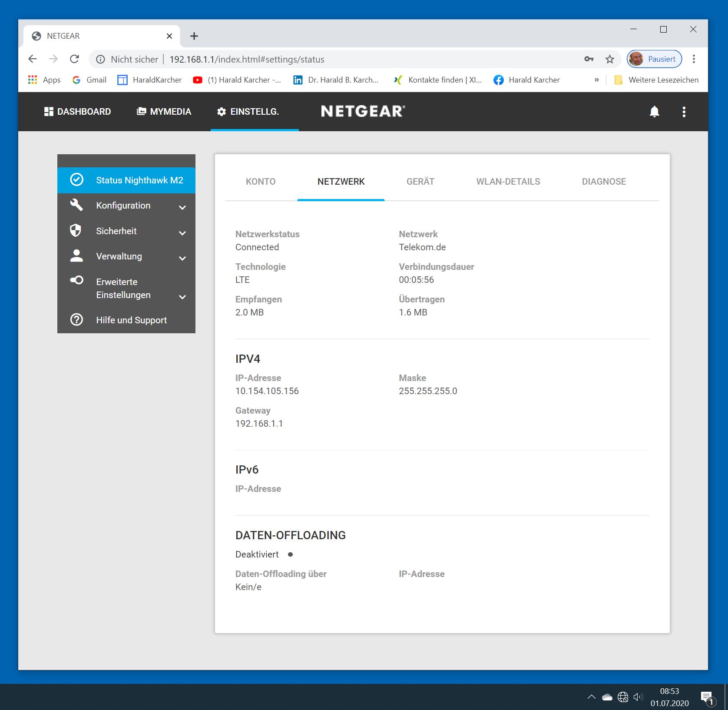This screenshot has width=728, height=710.
Task: Click the bookmark star icon
Action: tap(610, 59)
